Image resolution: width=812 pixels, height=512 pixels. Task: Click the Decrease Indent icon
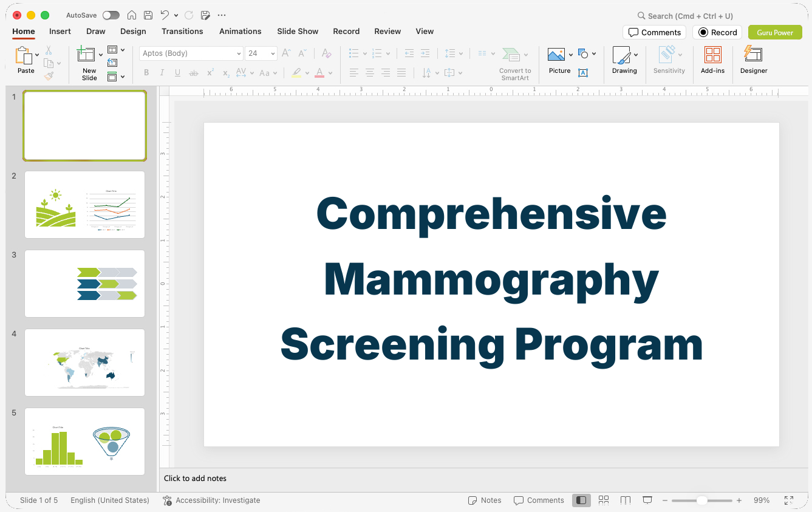point(409,53)
